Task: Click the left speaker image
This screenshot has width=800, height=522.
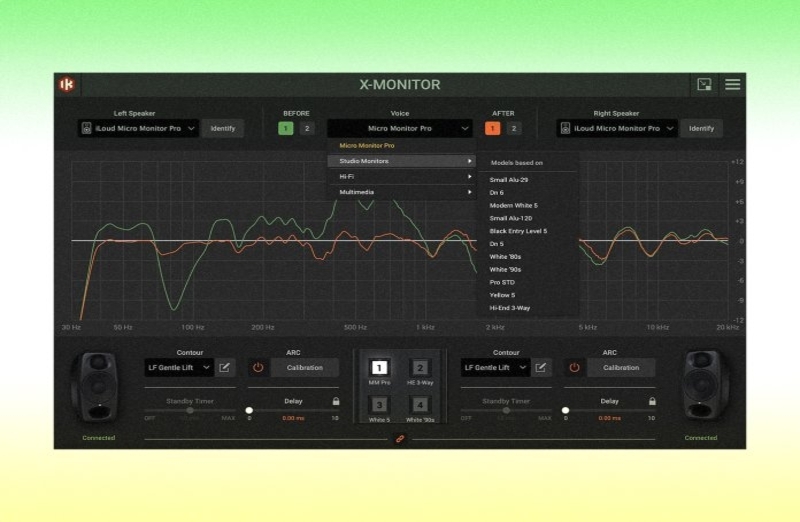Action: tap(98, 387)
